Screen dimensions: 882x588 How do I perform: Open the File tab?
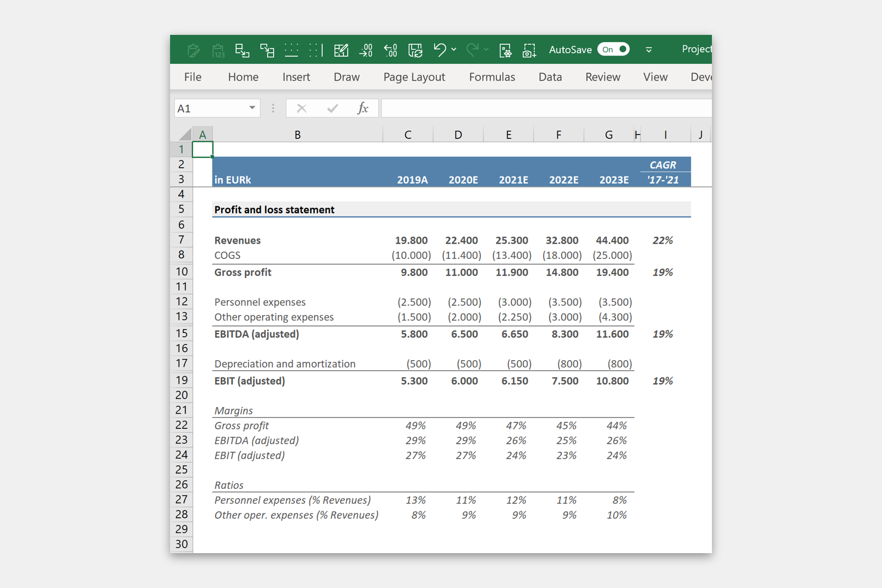pos(192,77)
